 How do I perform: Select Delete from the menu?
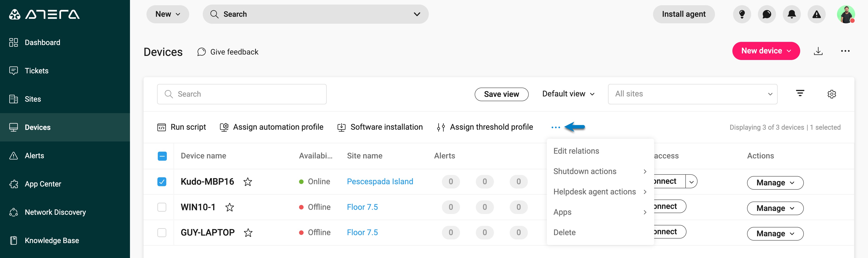coord(600,232)
